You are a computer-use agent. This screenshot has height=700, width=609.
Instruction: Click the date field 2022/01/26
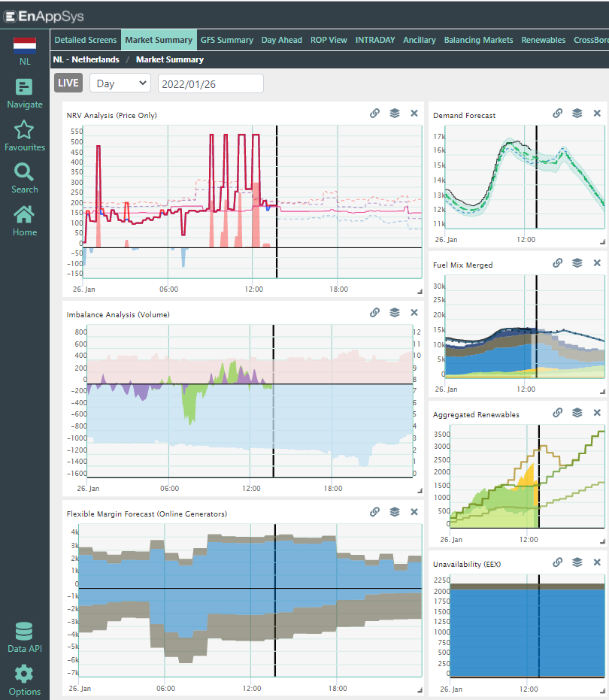pyautogui.click(x=211, y=84)
